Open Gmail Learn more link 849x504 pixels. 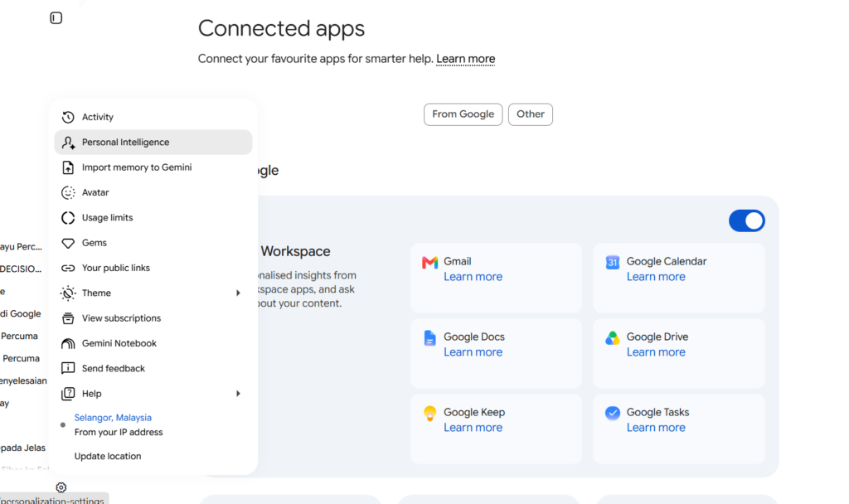pos(473,277)
